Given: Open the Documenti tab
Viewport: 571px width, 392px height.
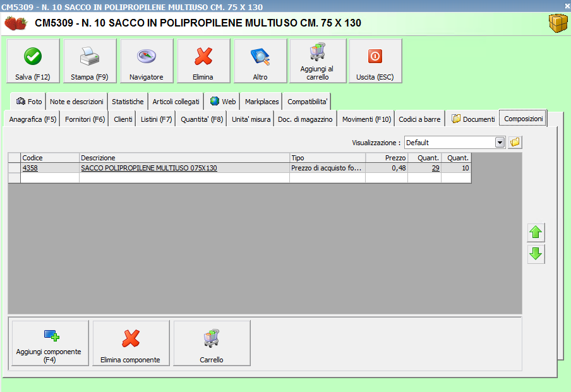Looking at the screenshot, I should click(472, 119).
